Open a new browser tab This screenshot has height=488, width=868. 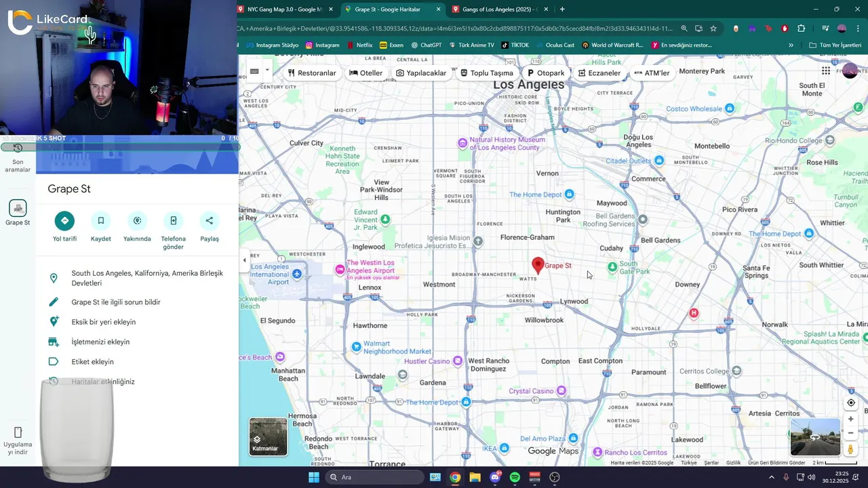coord(562,9)
